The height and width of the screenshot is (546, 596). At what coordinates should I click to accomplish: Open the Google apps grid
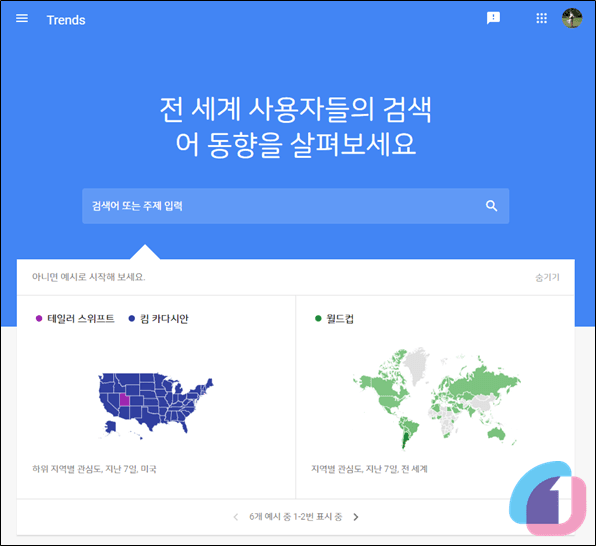pyautogui.click(x=542, y=18)
